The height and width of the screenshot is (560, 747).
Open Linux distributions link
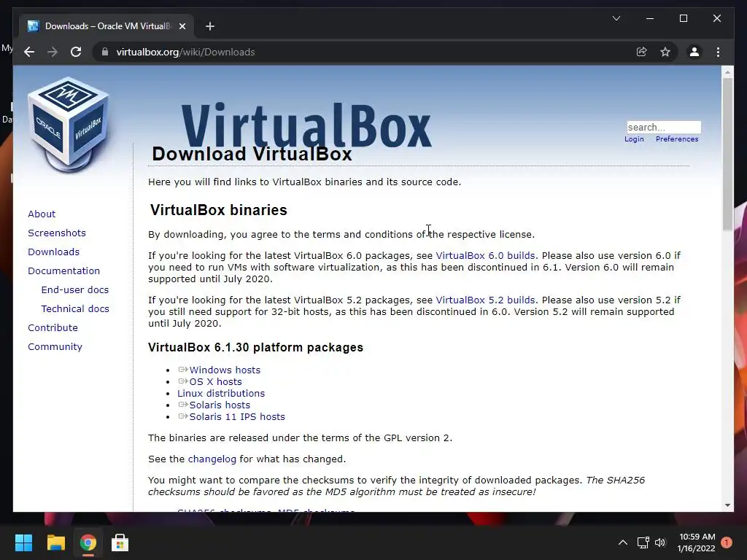[221, 393]
